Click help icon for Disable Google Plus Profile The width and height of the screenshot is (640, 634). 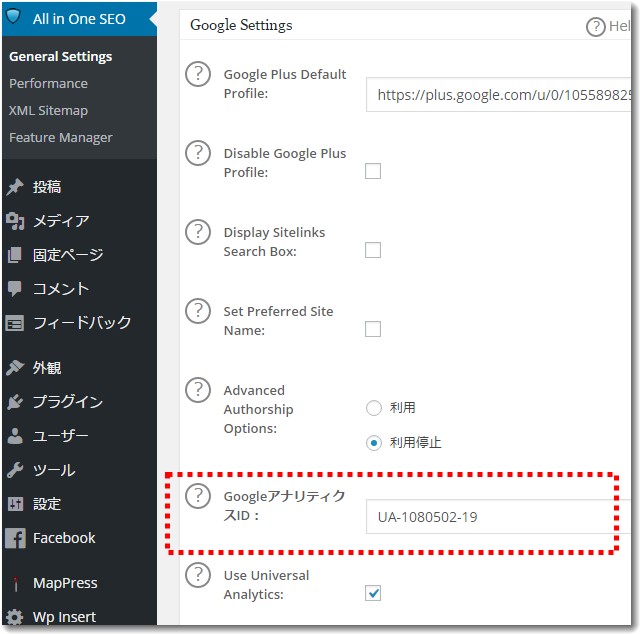[x=198, y=153]
